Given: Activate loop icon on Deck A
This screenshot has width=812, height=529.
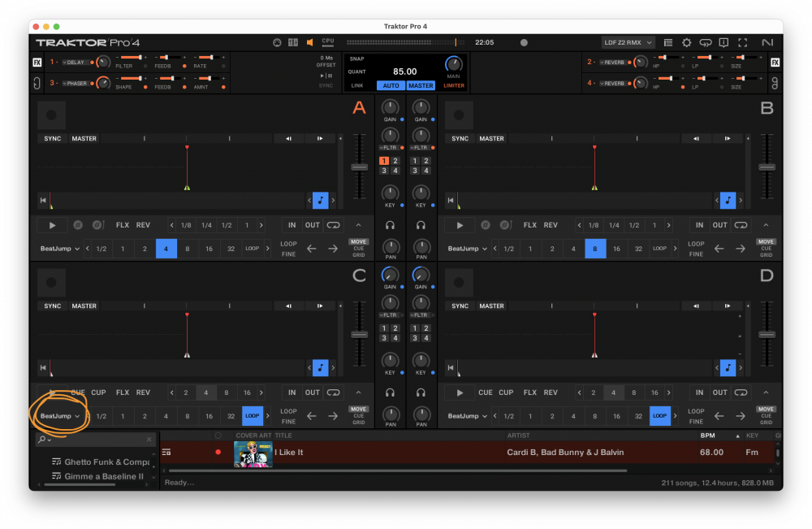Looking at the screenshot, I should (334, 225).
